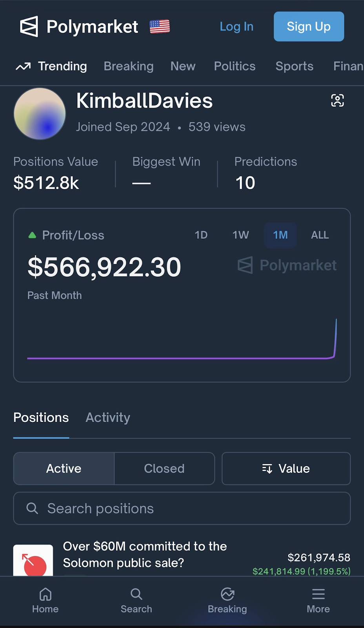Click the Polymarket logo icon
364x628 pixels.
click(x=29, y=27)
